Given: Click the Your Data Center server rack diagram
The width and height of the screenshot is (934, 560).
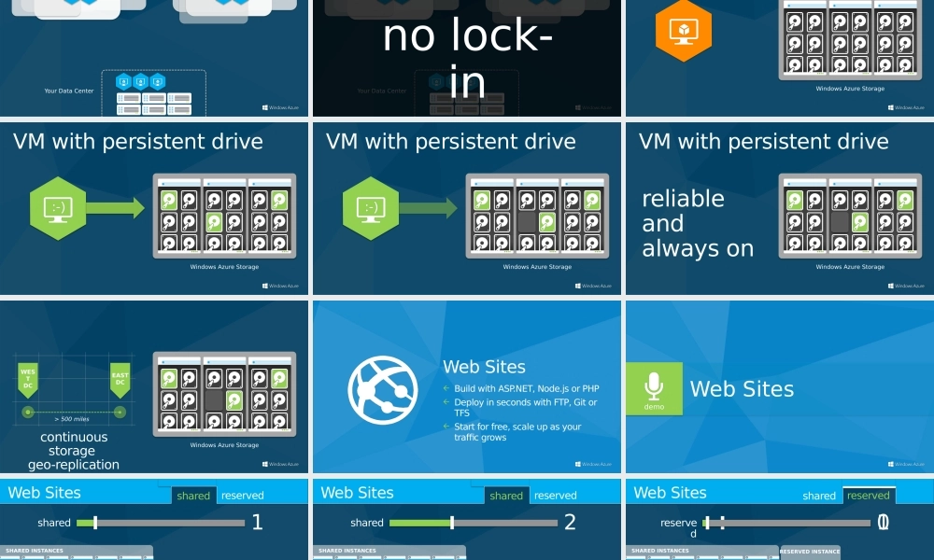Looking at the screenshot, I should click(153, 93).
